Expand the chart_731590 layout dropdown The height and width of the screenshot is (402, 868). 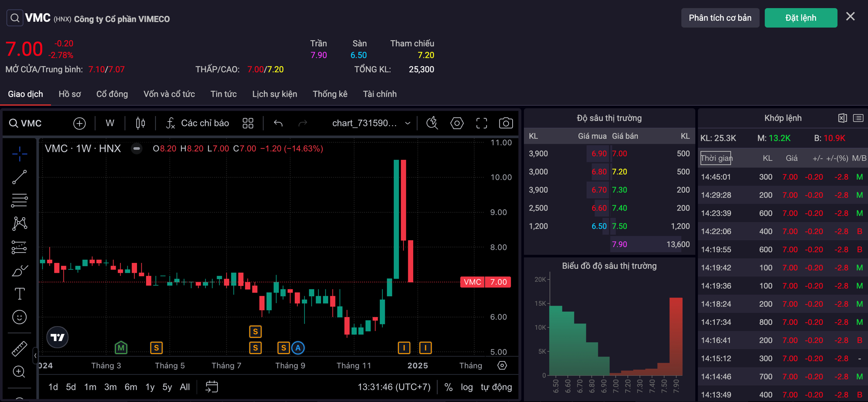pos(407,123)
